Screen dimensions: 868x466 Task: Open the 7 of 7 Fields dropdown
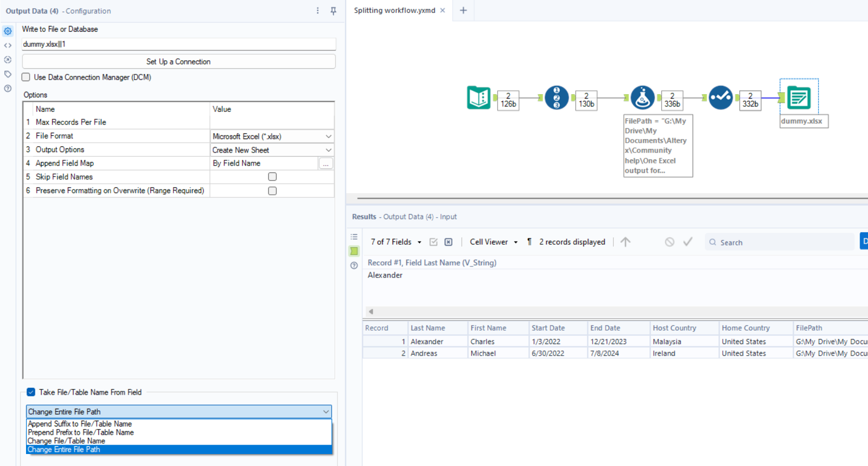(x=396, y=242)
